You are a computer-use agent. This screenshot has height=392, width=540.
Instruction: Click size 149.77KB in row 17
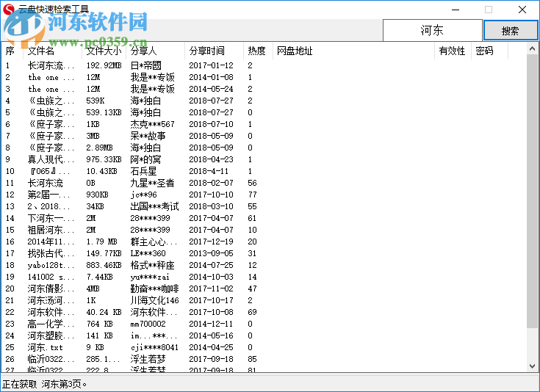pos(104,253)
